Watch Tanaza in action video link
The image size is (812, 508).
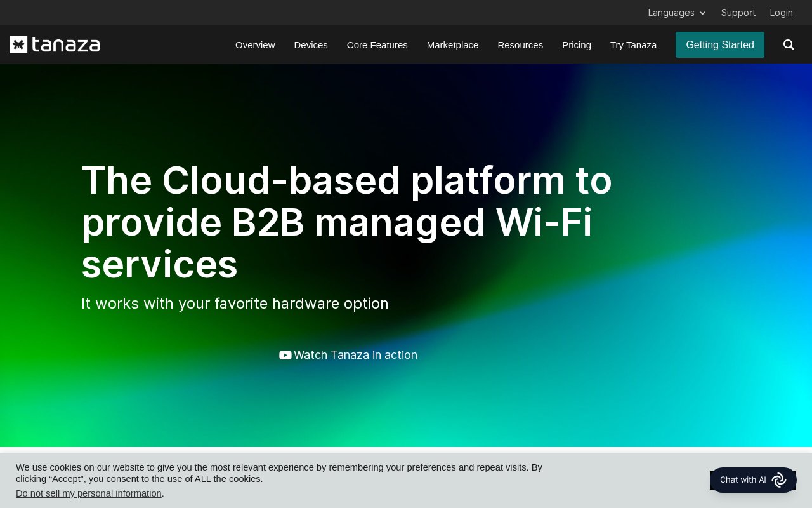point(348,355)
